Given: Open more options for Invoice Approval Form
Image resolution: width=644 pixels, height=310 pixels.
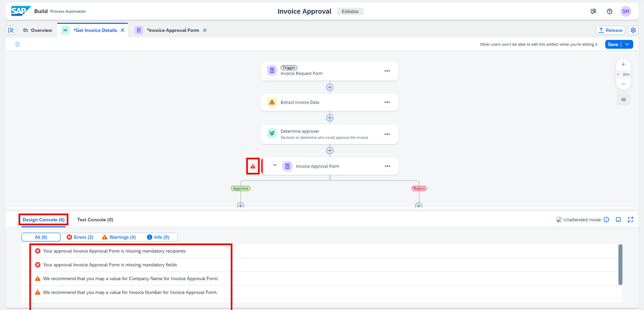Looking at the screenshot, I should [387, 166].
